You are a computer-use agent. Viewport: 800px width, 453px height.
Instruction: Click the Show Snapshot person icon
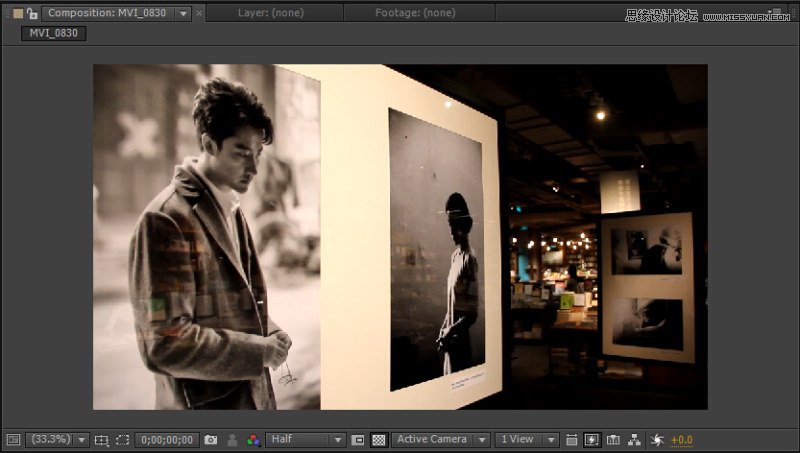pos(232,440)
